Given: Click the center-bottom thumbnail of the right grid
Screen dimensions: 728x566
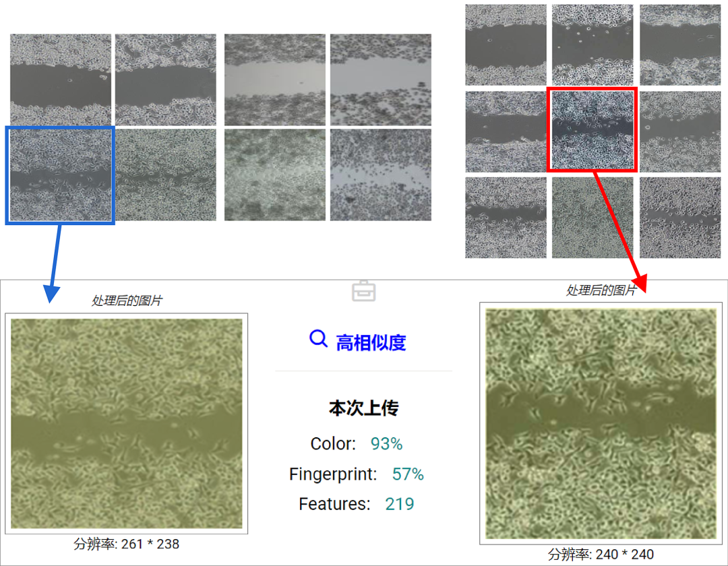Looking at the screenshot, I should [592, 217].
